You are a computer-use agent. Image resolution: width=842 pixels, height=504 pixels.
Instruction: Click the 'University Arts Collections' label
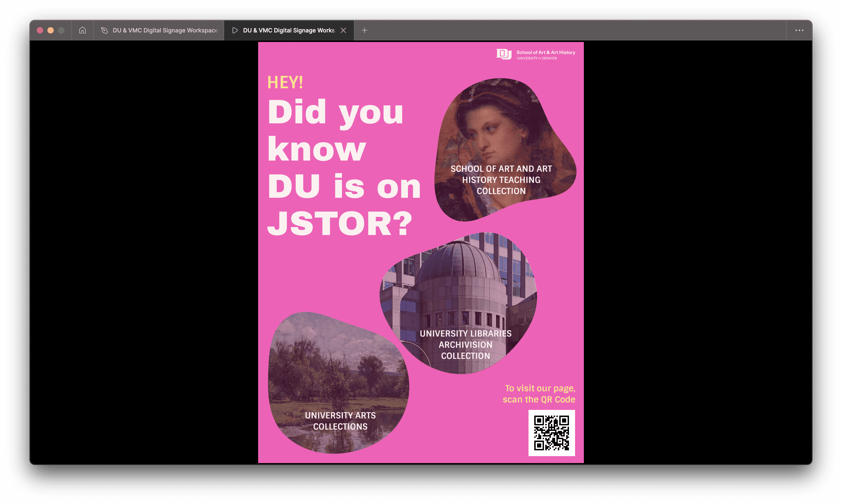coord(340,421)
